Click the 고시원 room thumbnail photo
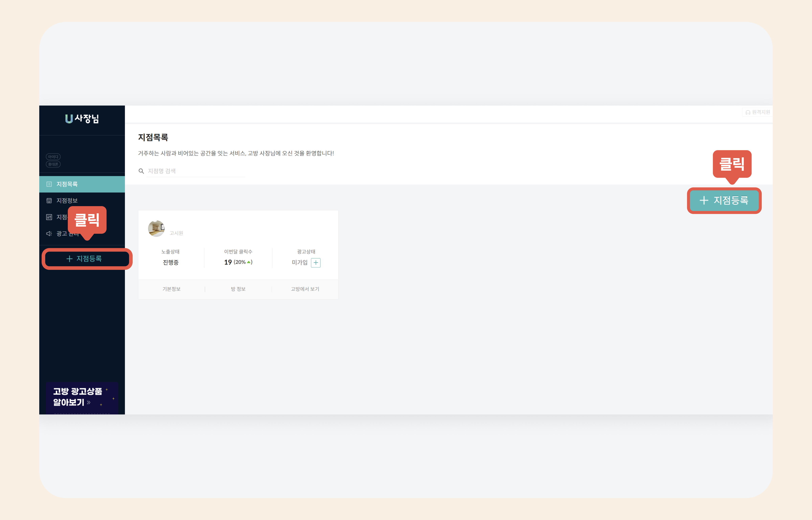Viewport: 812px width, 520px height. [x=156, y=229]
